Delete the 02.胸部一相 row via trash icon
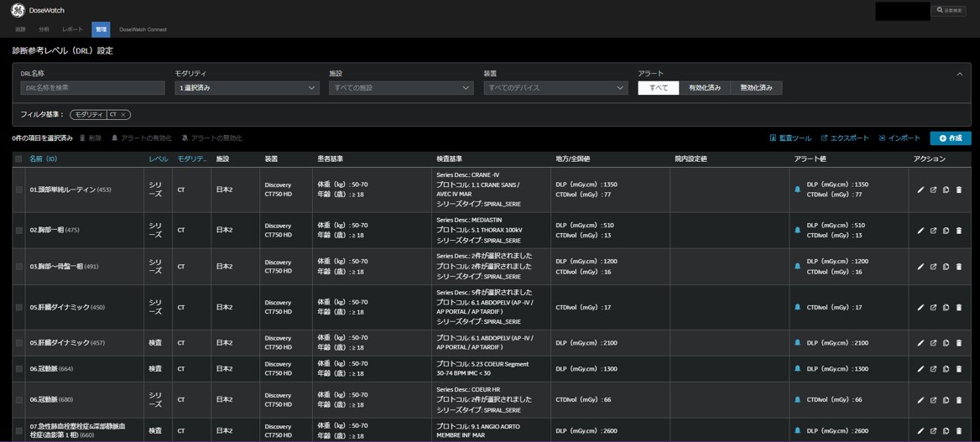Image resolution: width=980 pixels, height=442 pixels. pyautogui.click(x=959, y=231)
